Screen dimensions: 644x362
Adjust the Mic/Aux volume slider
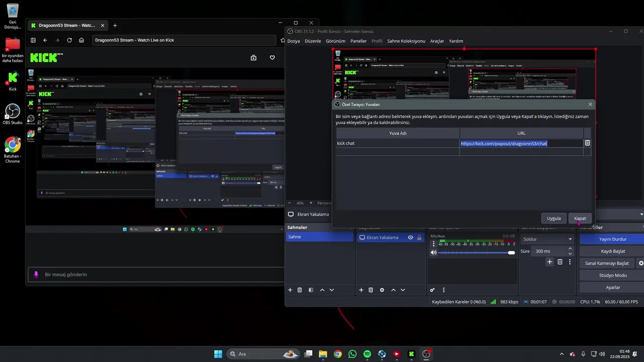tap(476, 252)
